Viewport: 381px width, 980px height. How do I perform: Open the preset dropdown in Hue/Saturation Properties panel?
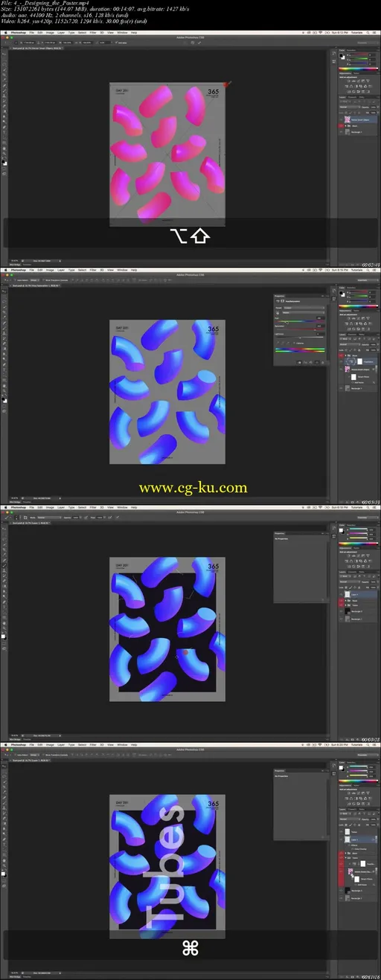pos(304,308)
